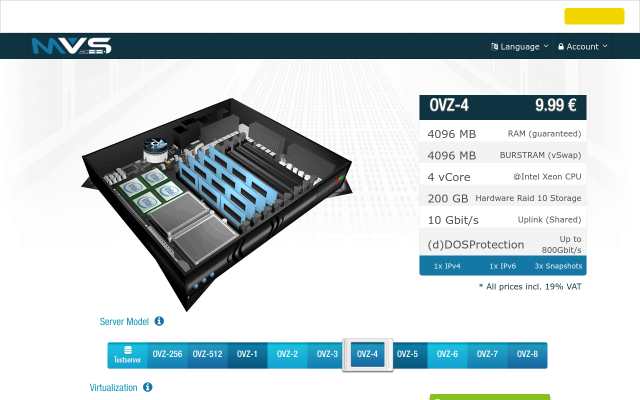Screen dimensions: 640x400
Task: Expand the Account dropdown menu
Action: pyautogui.click(x=582, y=46)
